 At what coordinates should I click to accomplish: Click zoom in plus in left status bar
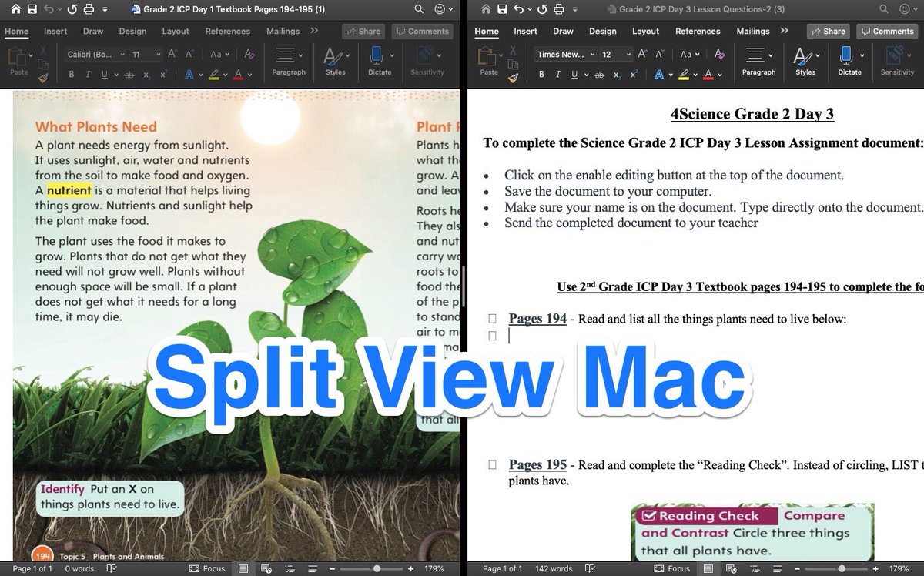[411, 568]
